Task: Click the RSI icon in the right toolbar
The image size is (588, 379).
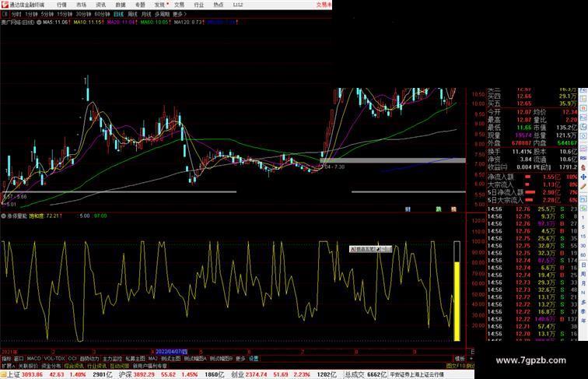Action: tap(583, 159)
